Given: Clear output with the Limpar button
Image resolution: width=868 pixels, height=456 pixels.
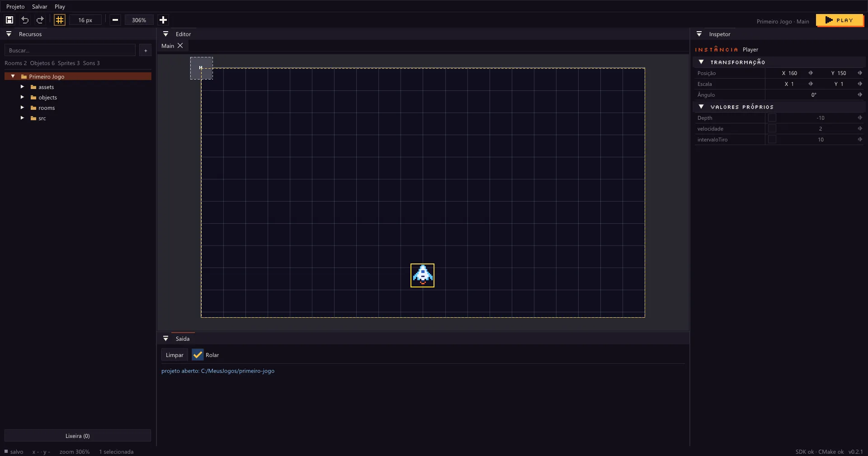Looking at the screenshot, I should pos(175,355).
